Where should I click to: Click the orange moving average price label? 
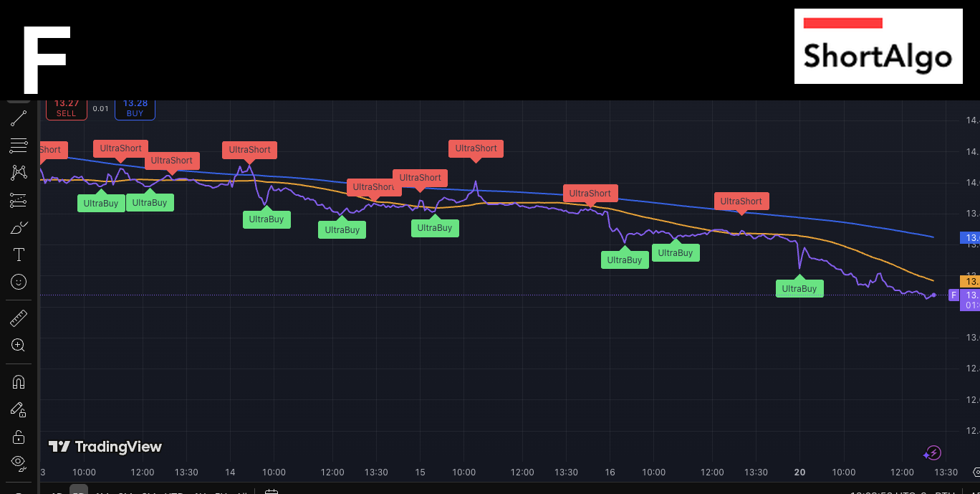pyautogui.click(x=969, y=282)
